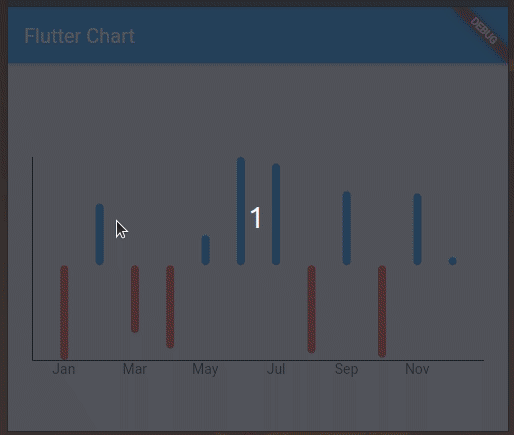The height and width of the screenshot is (435, 514).
Task: Click the DEBUG corner banner
Action: pyautogui.click(x=483, y=31)
